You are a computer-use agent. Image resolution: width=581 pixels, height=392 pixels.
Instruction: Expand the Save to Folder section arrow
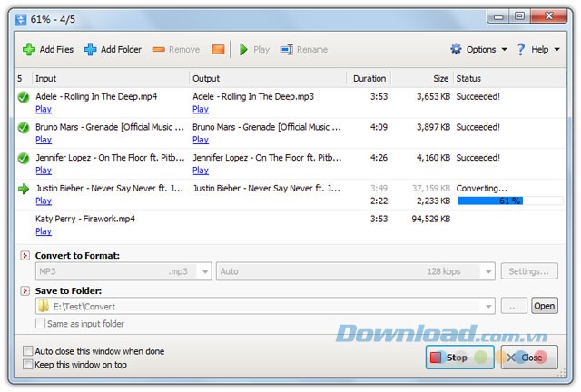(25, 290)
